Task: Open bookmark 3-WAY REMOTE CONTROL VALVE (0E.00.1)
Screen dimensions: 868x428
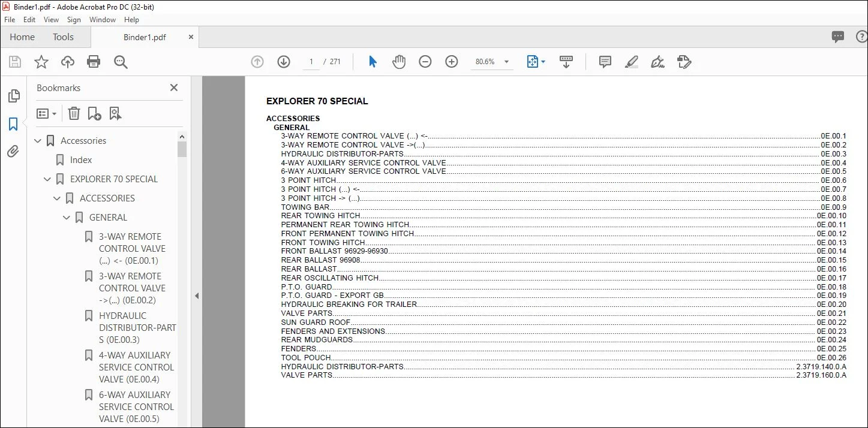Action: point(132,249)
